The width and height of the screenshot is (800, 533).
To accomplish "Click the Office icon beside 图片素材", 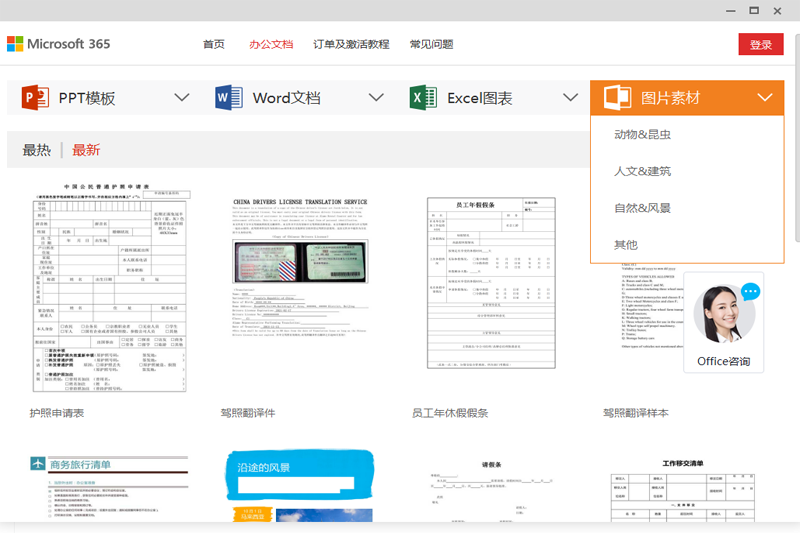I will point(617,98).
